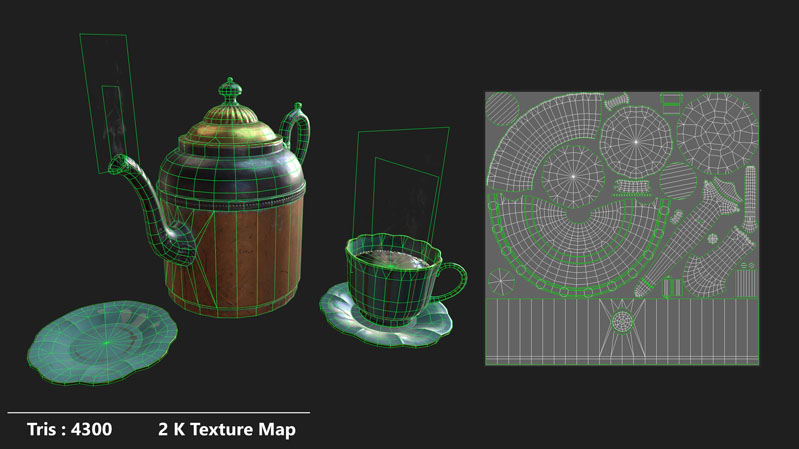Screen dimensions: 799x449
Task: Click the small circular UV island in bottom strip
Action: coord(622,322)
